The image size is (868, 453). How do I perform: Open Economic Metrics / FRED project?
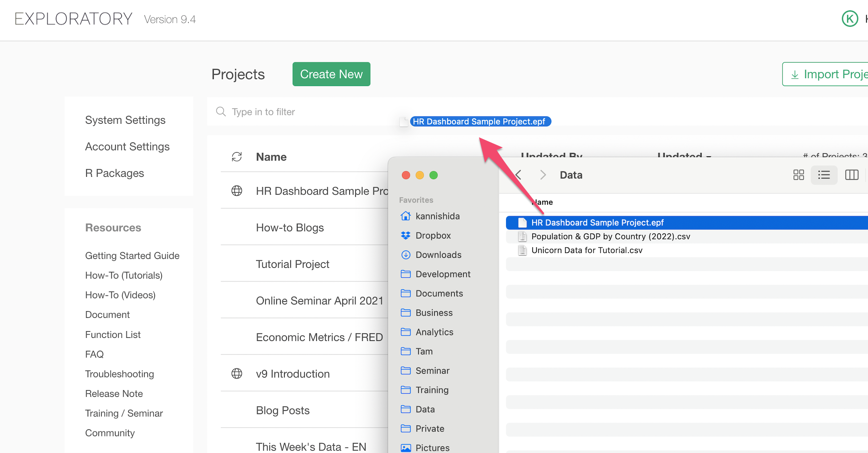pos(319,337)
